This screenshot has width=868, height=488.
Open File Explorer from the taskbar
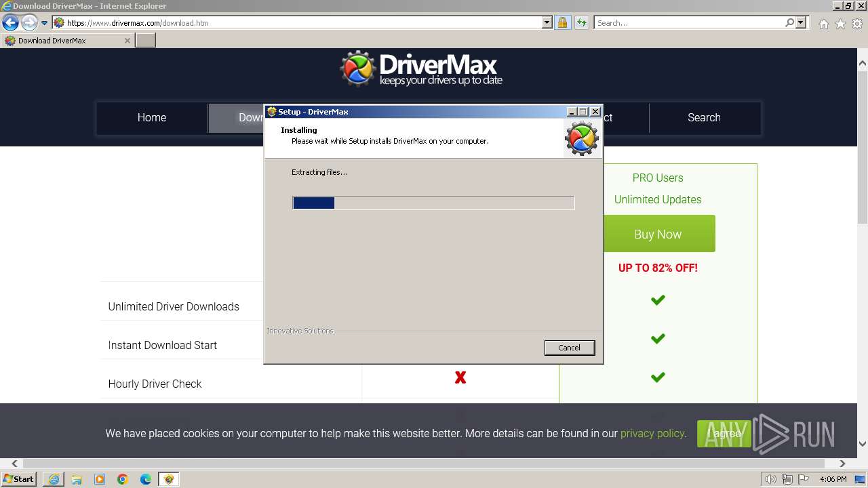[x=77, y=479]
